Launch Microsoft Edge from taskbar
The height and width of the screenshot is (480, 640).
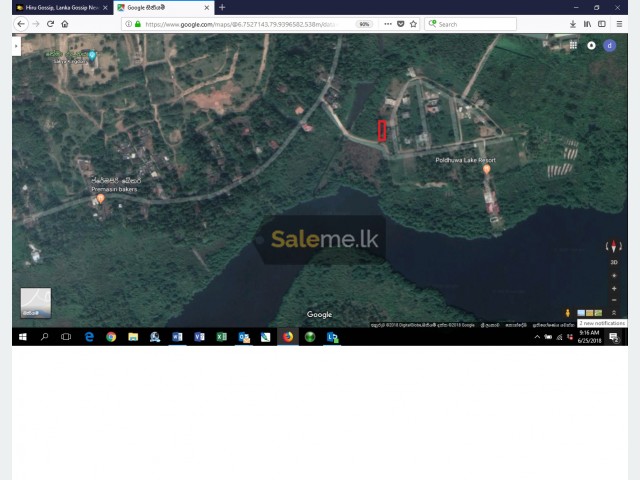point(89,337)
